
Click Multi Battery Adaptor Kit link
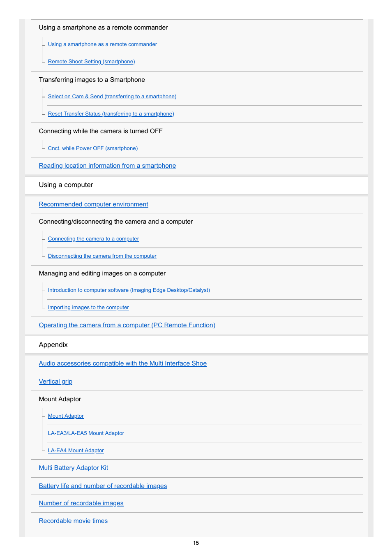point(74,468)
